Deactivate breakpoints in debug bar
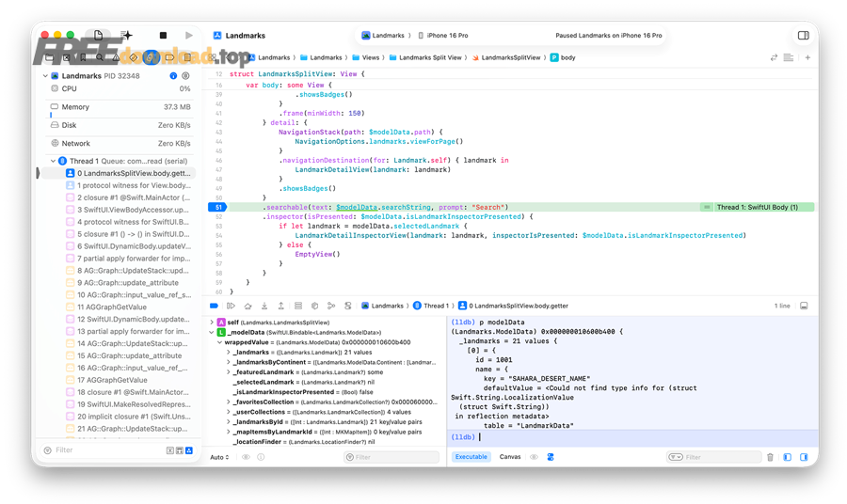 click(x=214, y=306)
